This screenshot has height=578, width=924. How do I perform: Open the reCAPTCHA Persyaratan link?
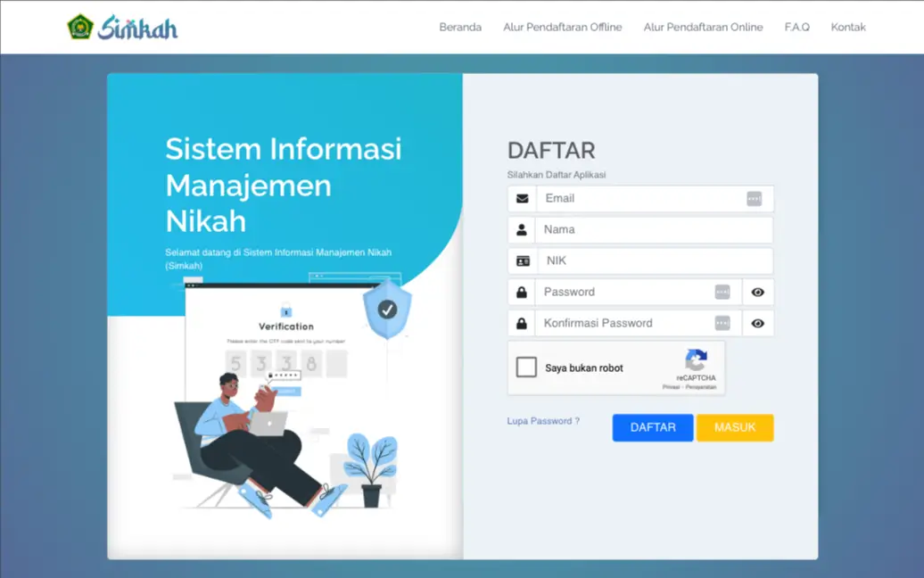[x=701, y=387]
